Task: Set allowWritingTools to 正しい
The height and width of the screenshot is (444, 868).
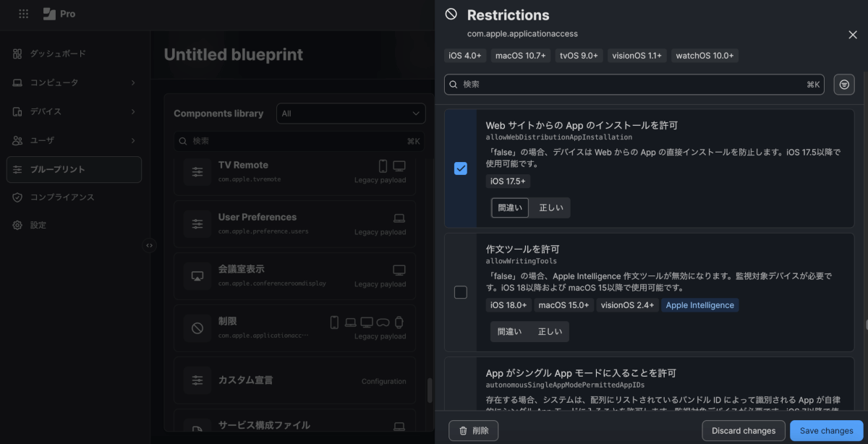Action: click(x=550, y=332)
